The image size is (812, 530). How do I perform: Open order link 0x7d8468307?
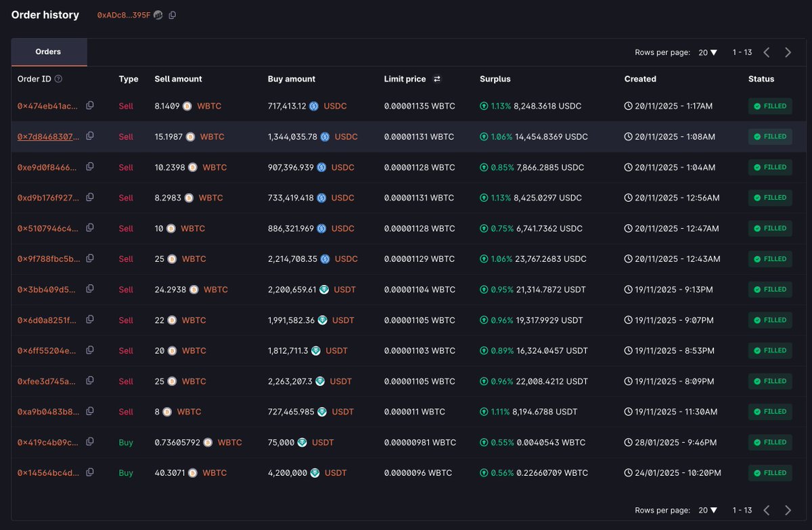48,137
